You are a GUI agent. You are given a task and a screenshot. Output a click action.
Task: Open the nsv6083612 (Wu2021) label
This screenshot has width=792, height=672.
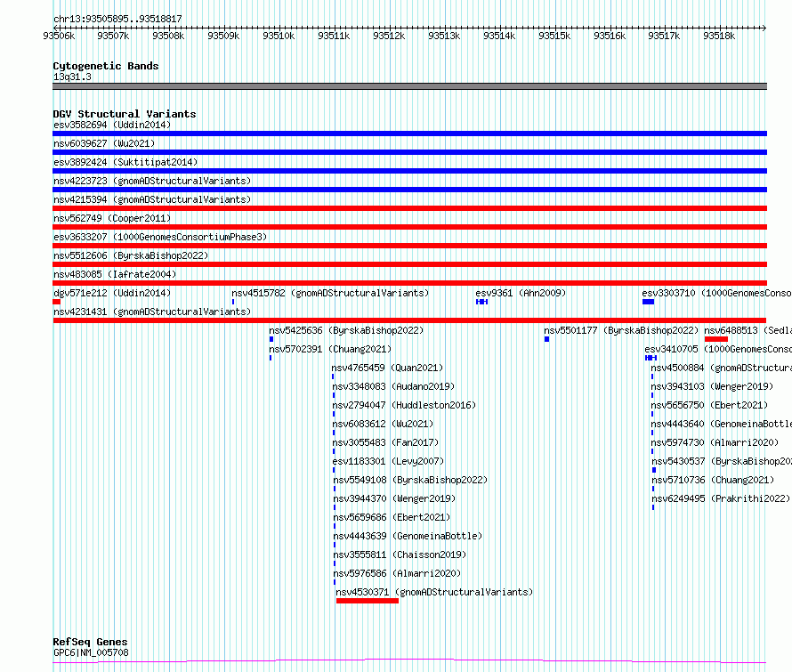(x=383, y=424)
